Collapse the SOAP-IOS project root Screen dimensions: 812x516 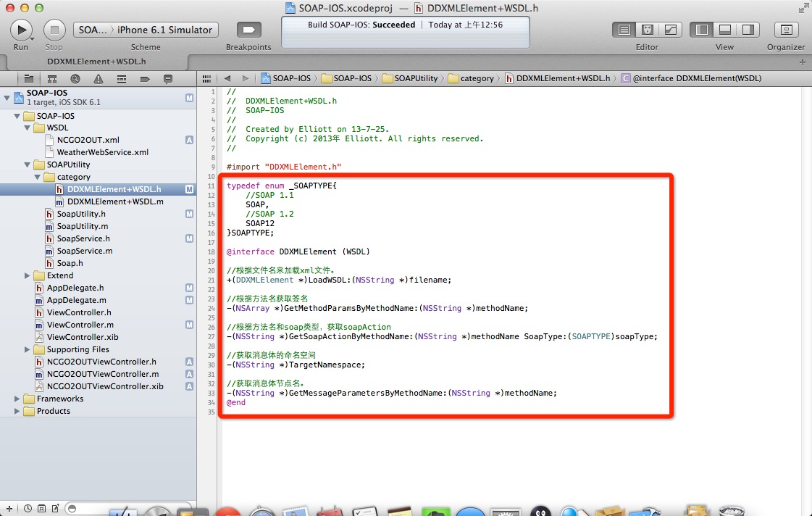click(x=7, y=97)
